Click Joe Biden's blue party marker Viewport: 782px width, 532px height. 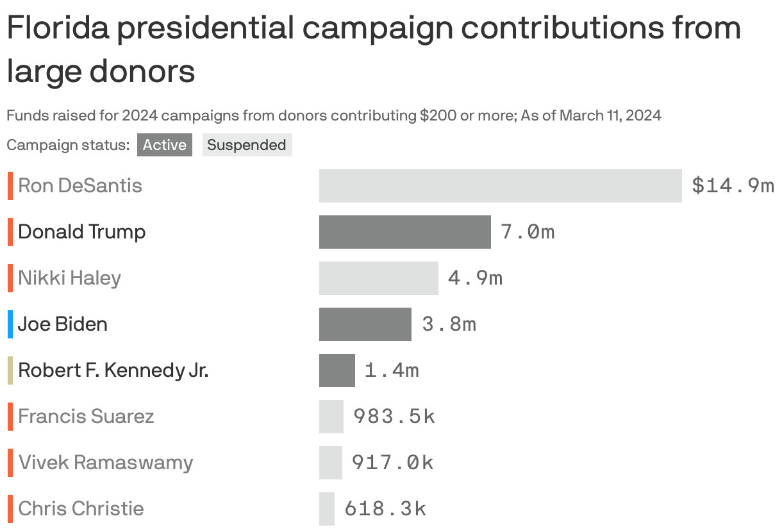click(10, 324)
